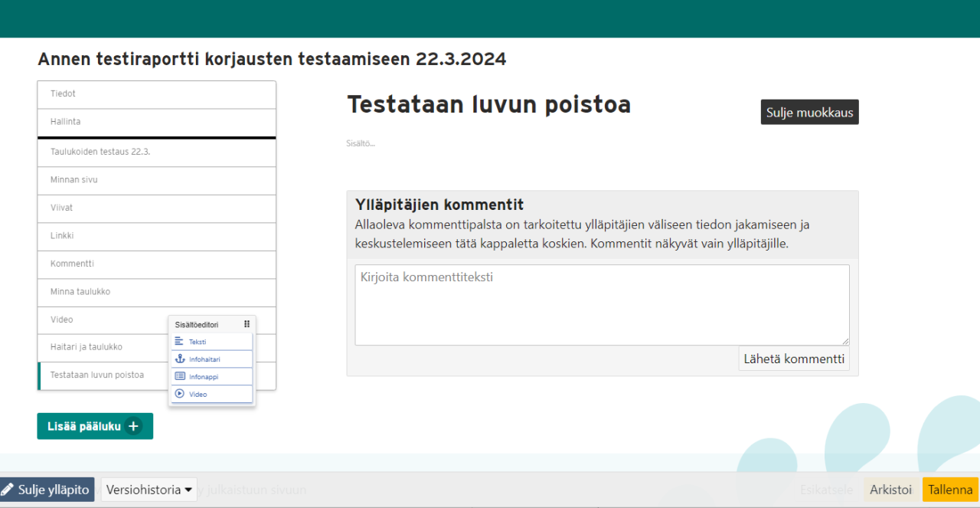Click the Infonappi list icon
This screenshot has height=508, width=980.
pyautogui.click(x=180, y=376)
